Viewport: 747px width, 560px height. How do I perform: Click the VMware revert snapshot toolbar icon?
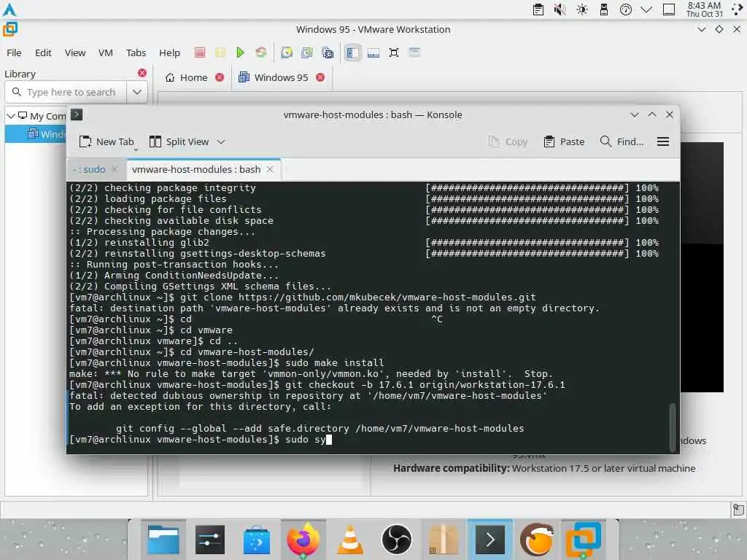pos(307,52)
